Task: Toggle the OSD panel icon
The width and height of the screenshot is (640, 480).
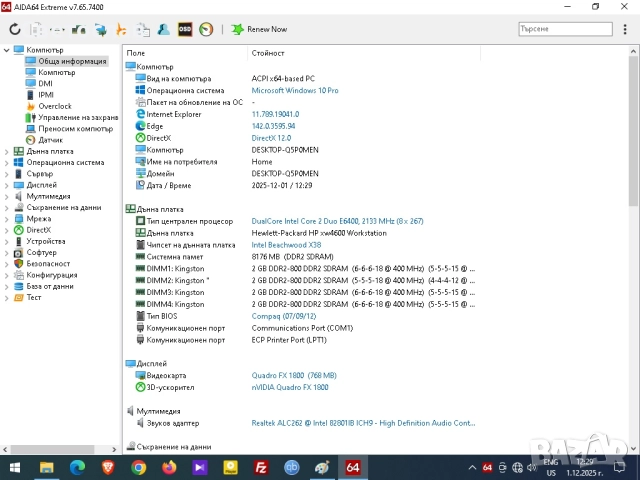Action: 185,29
